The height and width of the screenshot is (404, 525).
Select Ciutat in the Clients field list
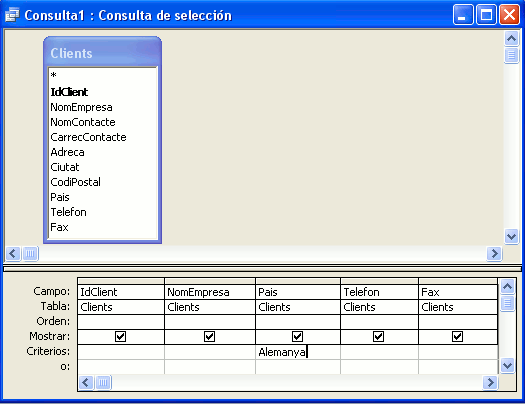65,167
